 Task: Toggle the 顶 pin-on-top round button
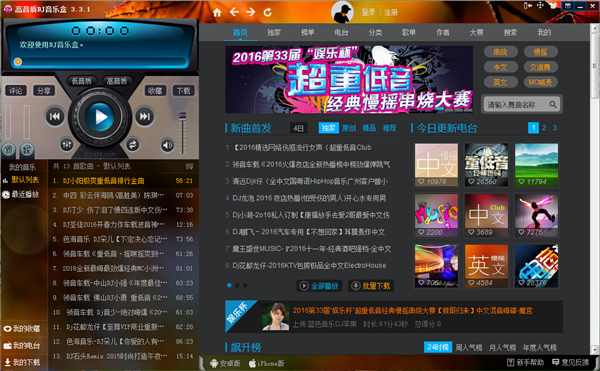click(8, 150)
